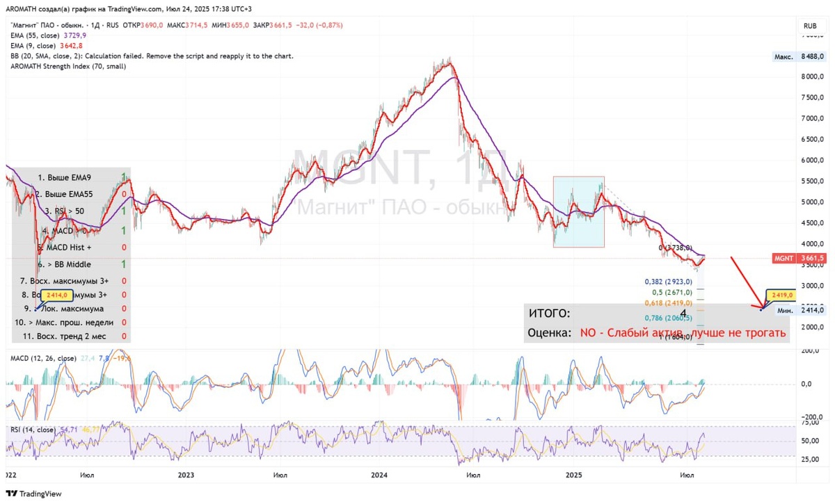835x504 pixels.
Task: Click table row 6. > BB Middle
Action: pyautogui.click(x=71, y=264)
